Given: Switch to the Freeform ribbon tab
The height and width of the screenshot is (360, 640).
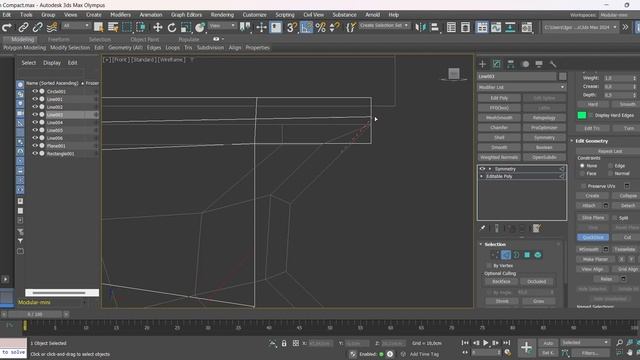Looking at the screenshot, I should tap(59, 40).
